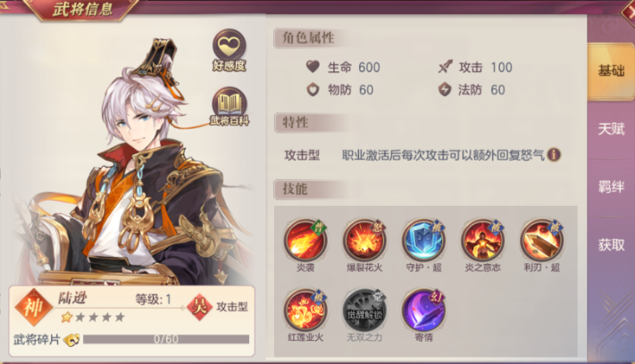
Task: Click the info icon beside 攻击型 trait
Action: coord(554,154)
